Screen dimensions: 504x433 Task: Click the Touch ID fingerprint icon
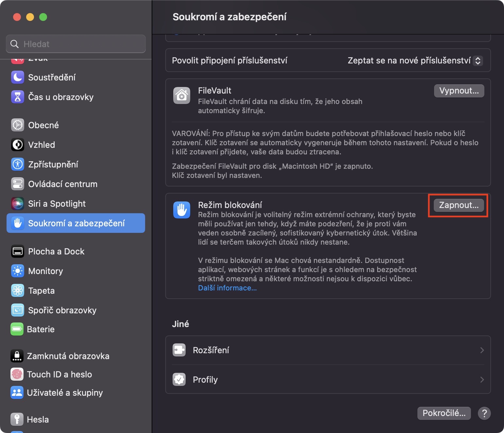17,374
